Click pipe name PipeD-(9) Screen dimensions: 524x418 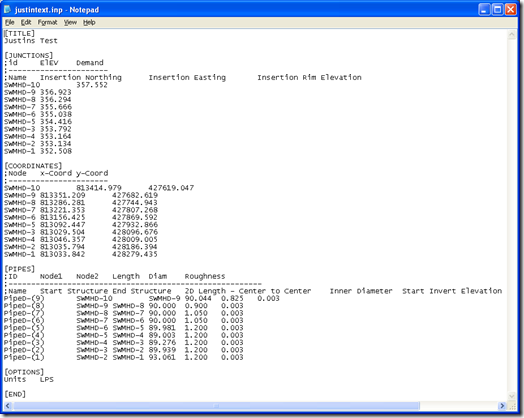(24, 298)
